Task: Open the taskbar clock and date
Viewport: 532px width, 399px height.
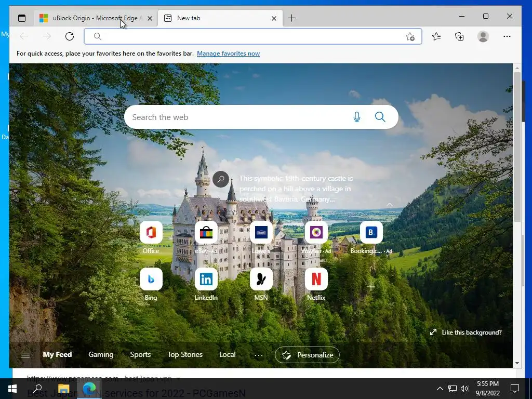Action: click(488, 389)
